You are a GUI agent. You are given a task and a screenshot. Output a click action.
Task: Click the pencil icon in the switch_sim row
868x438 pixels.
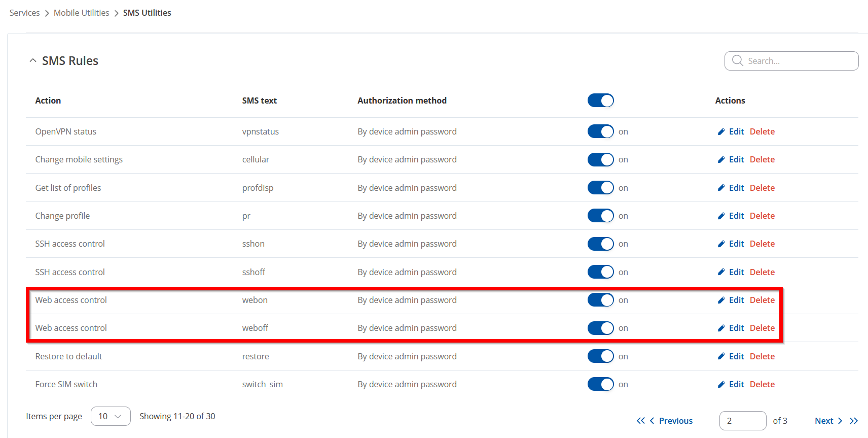click(721, 384)
